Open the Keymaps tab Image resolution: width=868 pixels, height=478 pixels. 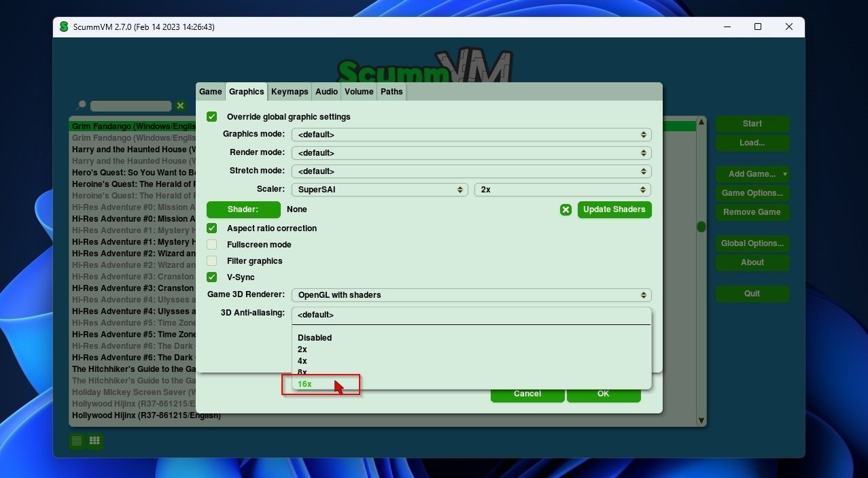pos(290,92)
